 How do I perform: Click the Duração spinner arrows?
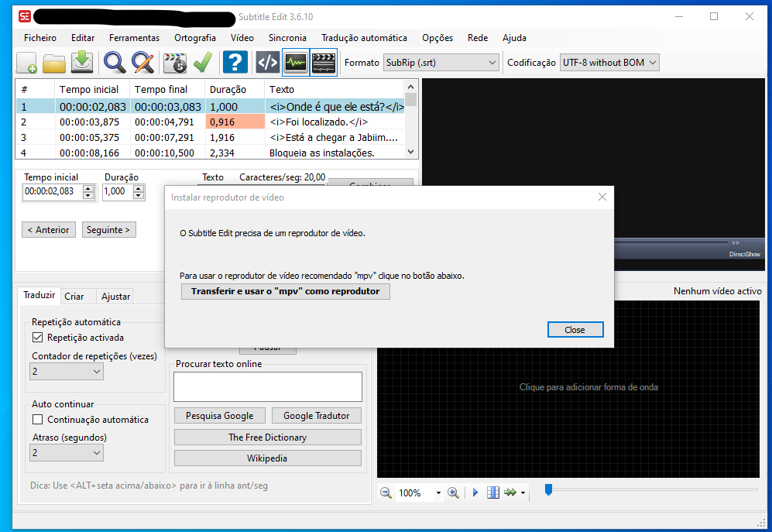coord(139,191)
